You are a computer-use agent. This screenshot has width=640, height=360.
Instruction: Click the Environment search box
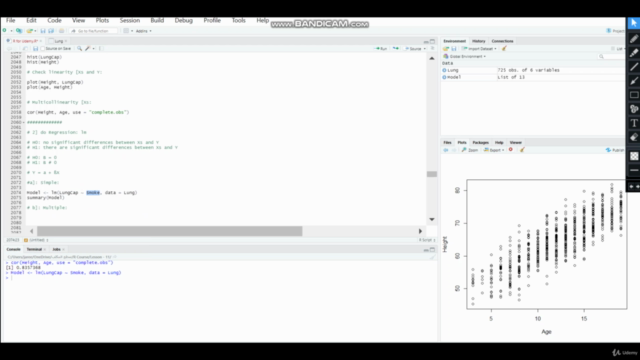point(611,56)
